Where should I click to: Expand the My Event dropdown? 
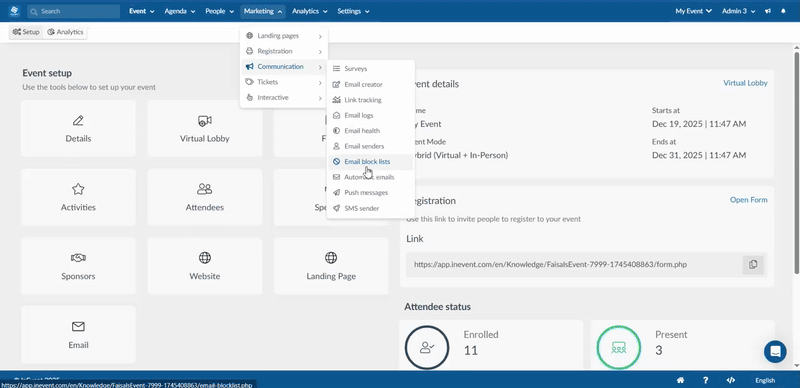693,11
